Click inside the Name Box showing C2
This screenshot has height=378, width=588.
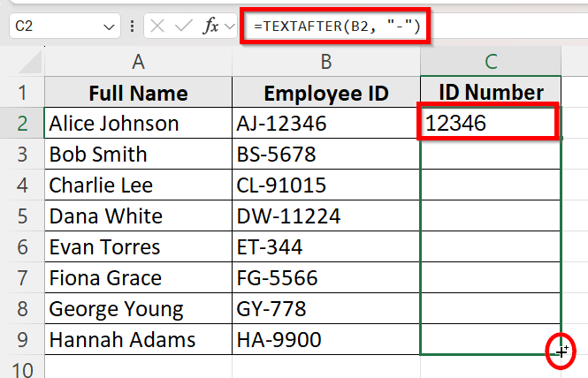tap(53, 27)
